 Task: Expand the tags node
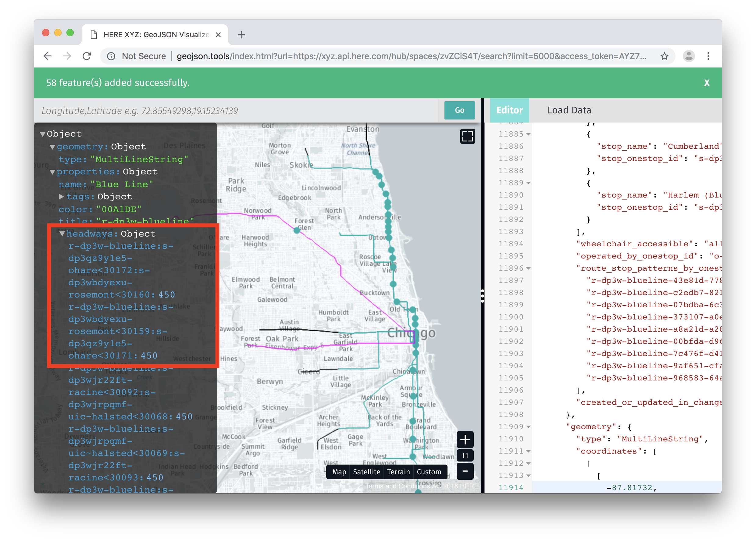62,197
